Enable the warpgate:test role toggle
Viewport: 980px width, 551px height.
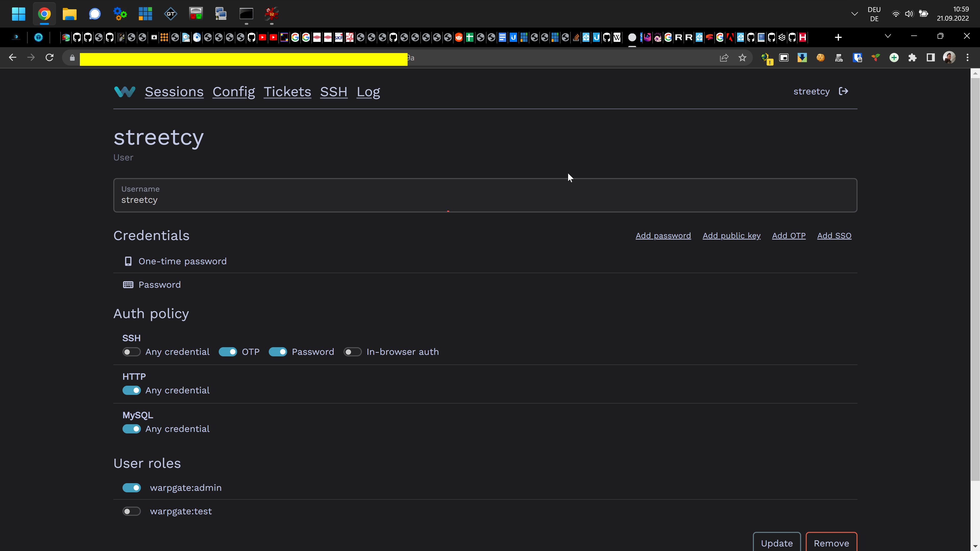131,511
